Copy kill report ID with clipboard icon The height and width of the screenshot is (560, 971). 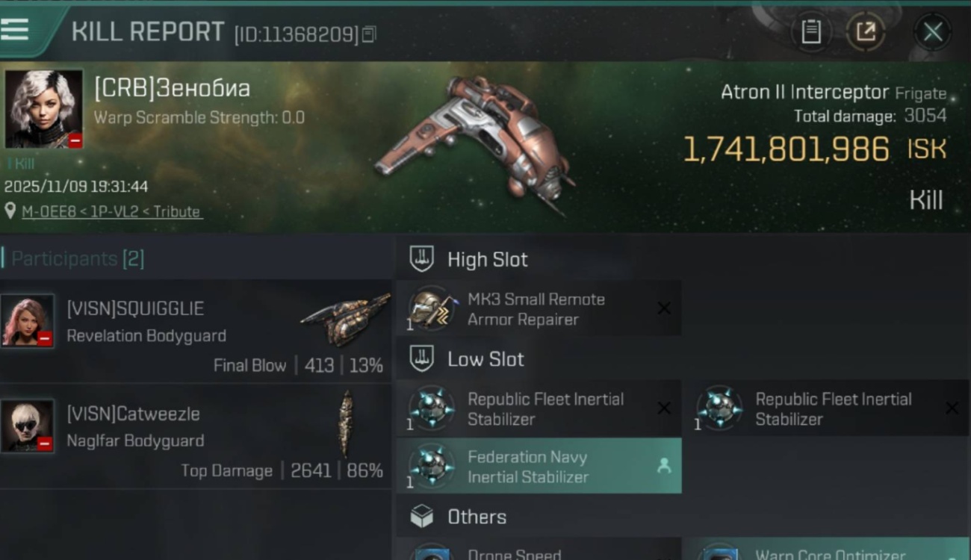(x=369, y=34)
